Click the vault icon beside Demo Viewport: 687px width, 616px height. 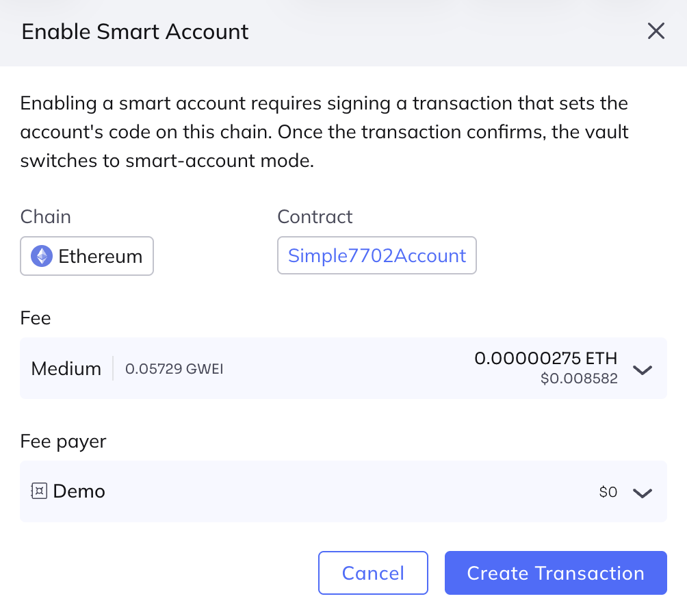click(38, 491)
